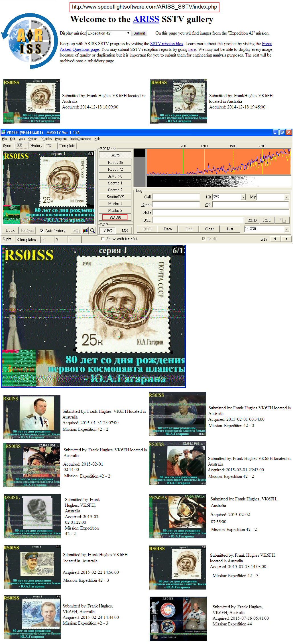
Task: Open the Display mission dropdown
Action: tap(109, 33)
